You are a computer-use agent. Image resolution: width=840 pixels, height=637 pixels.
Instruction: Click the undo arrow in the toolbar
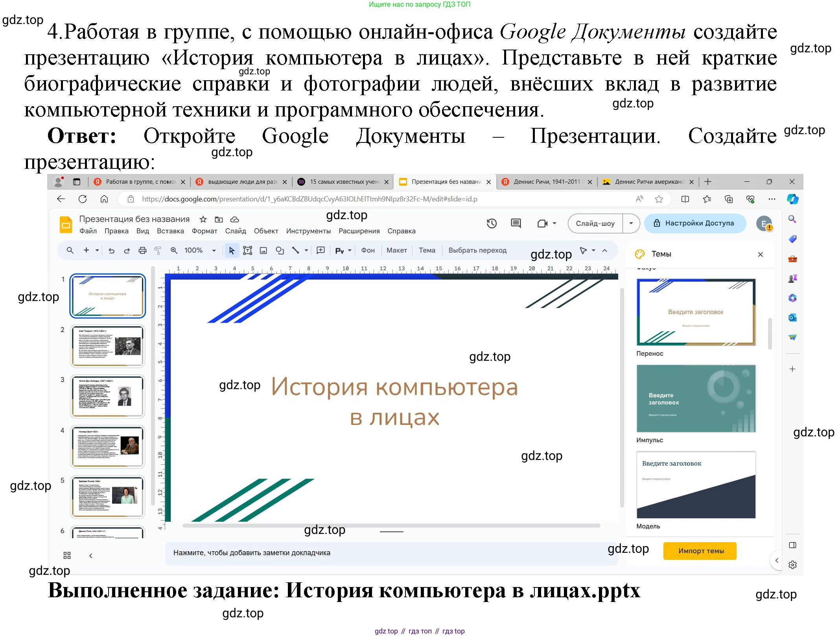pyautogui.click(x=111, y=251)
